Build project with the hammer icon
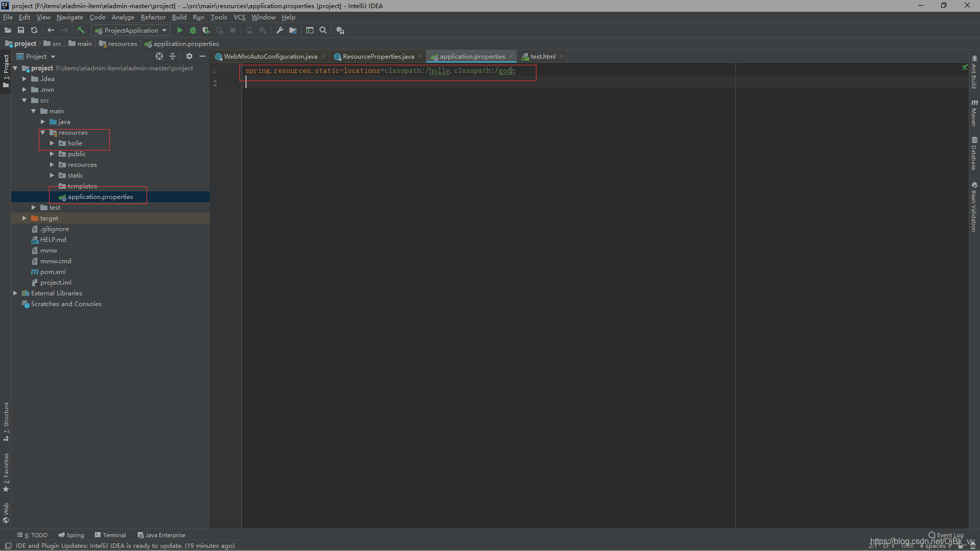Screen dimensions: 980x551 pos(81,31)
